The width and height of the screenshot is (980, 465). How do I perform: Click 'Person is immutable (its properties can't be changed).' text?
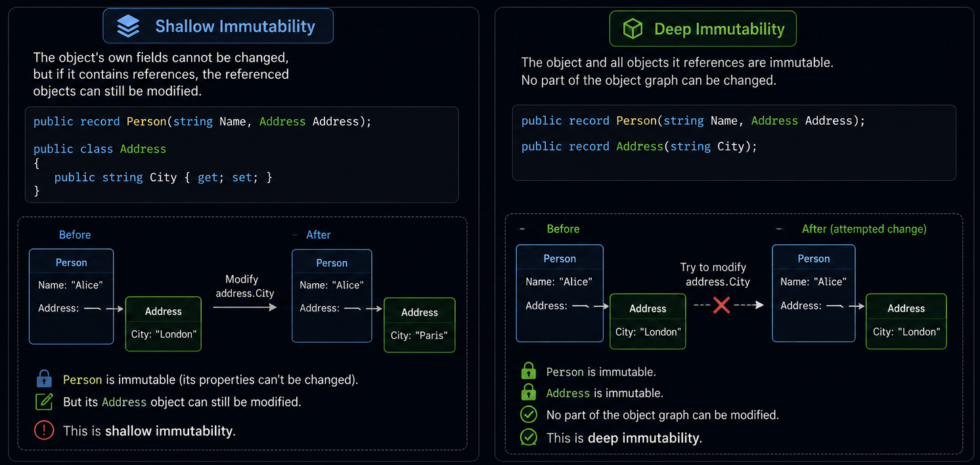pyautogui.click(x=210, y=380)
